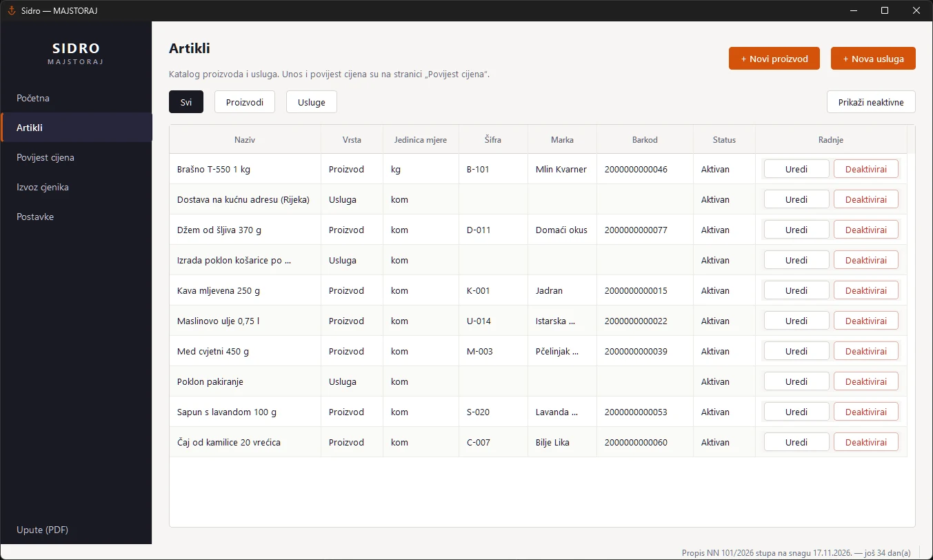
Task: Sort by the Šifra column header
Action: point(493,139)
